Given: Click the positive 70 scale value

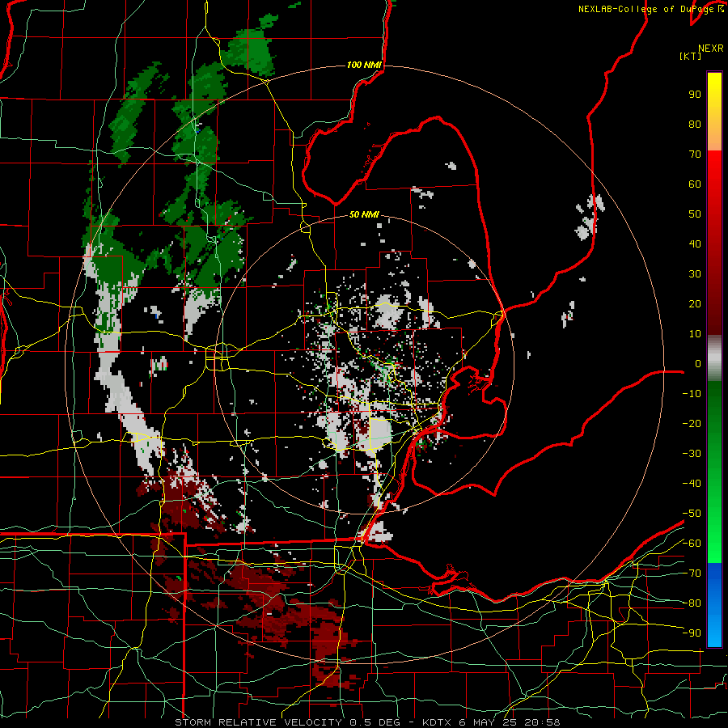Looking at the screenshot, I should tap(695, 154).
